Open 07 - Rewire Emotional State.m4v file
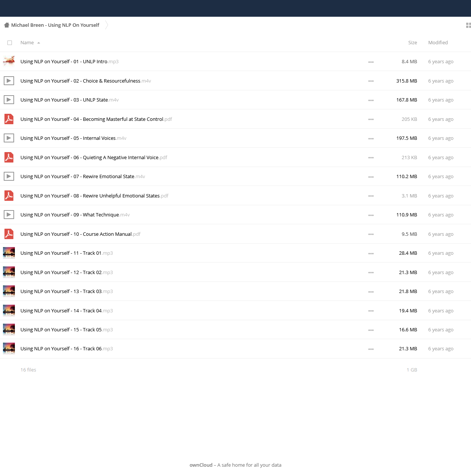The width and height of the screenshot is (471, 476). coord(83,177)
